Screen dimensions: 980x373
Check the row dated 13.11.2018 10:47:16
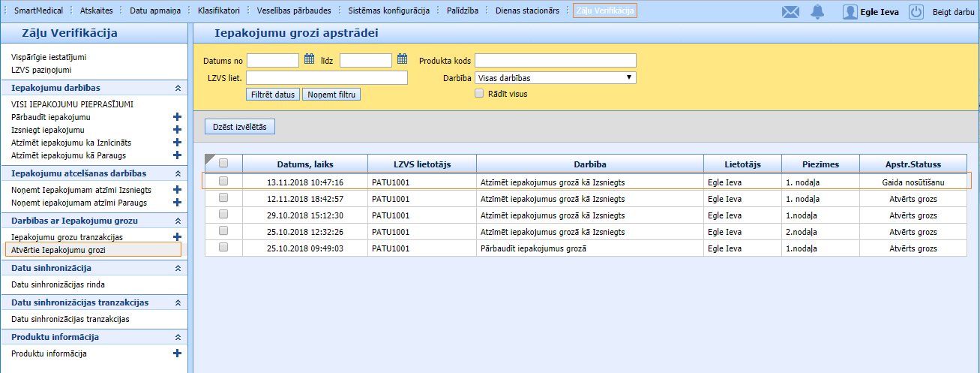(223, 182)
